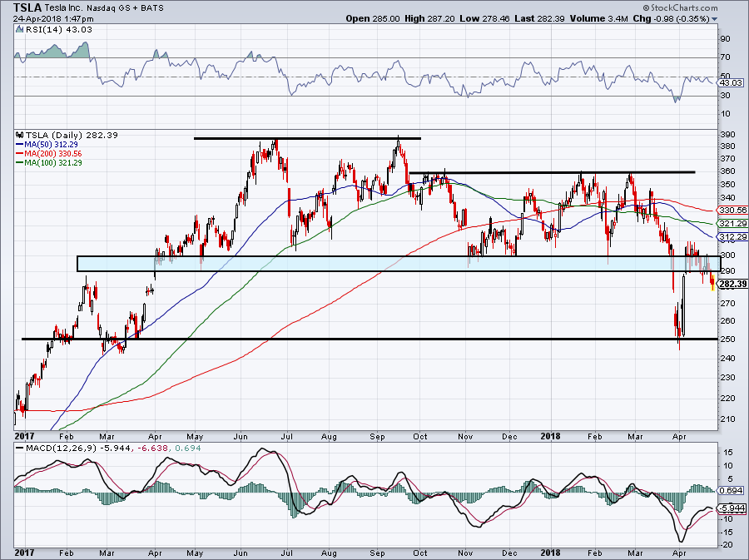Select the 'High 287.20' quote value

point(429,18)
